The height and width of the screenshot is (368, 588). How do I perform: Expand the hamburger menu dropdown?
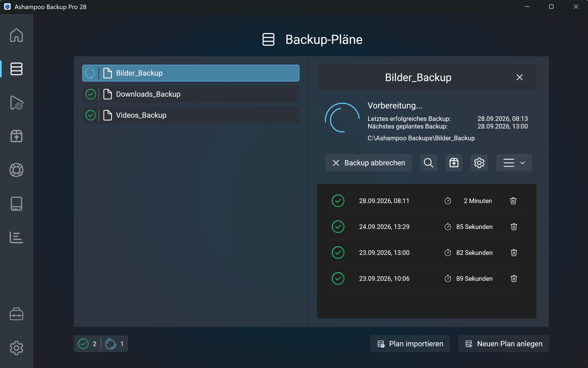[x=514, y=163]
